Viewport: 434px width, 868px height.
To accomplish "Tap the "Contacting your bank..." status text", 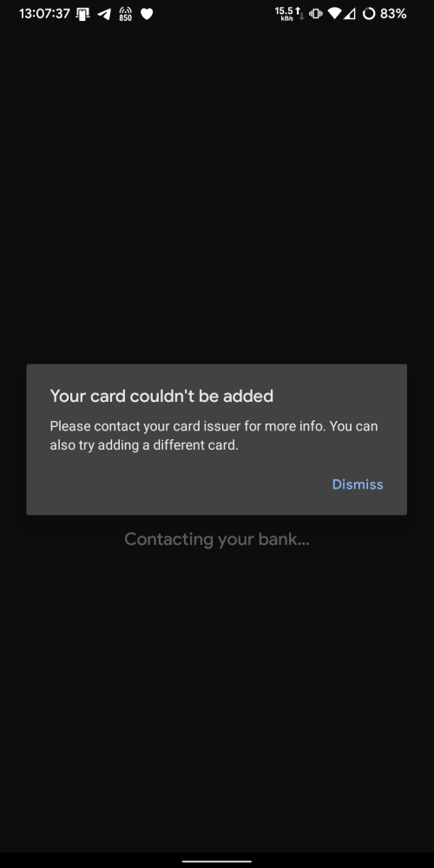I will pos(217,539).
